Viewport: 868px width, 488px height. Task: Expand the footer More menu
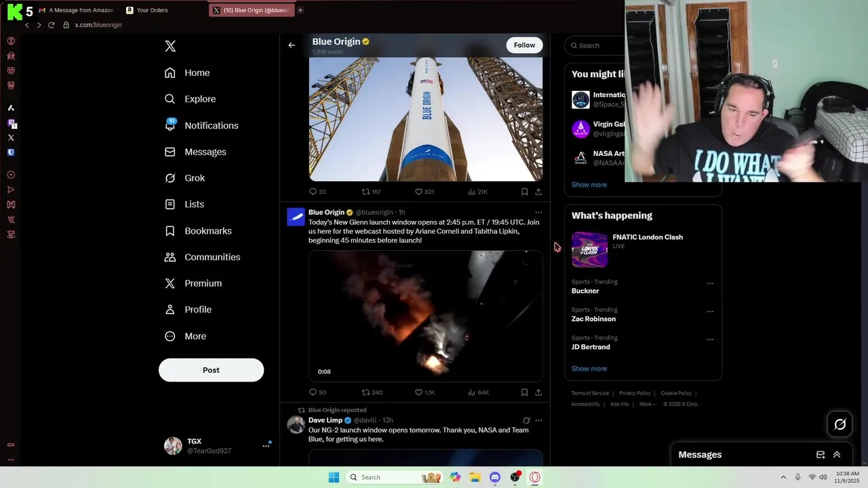coord(646,404)
